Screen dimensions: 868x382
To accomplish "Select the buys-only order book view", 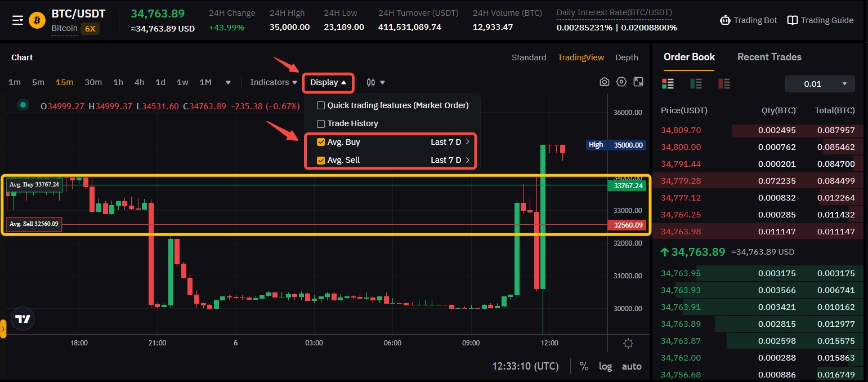I will (x=696, y=83).
